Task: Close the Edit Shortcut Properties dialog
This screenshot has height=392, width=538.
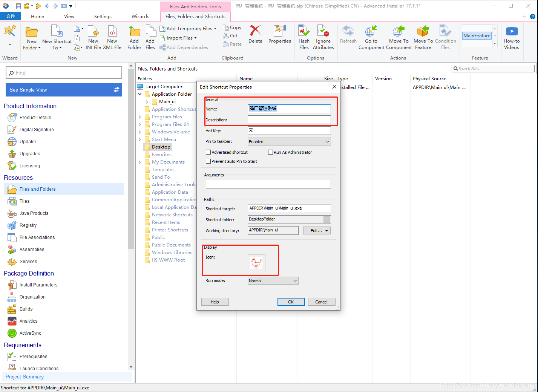Action: (x=334, y=87)
